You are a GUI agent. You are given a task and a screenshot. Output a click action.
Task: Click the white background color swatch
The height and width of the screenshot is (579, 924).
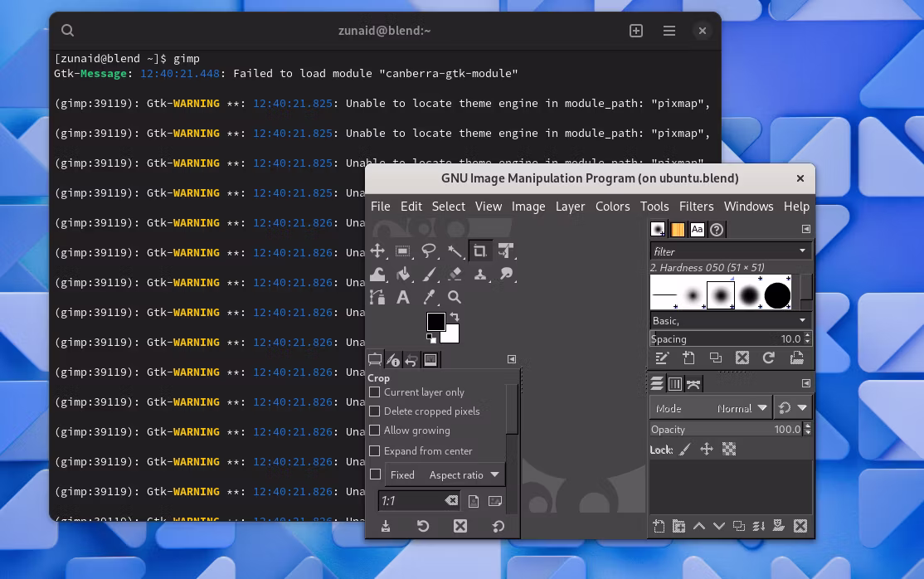pyautogui.click(x=451, y=336)
